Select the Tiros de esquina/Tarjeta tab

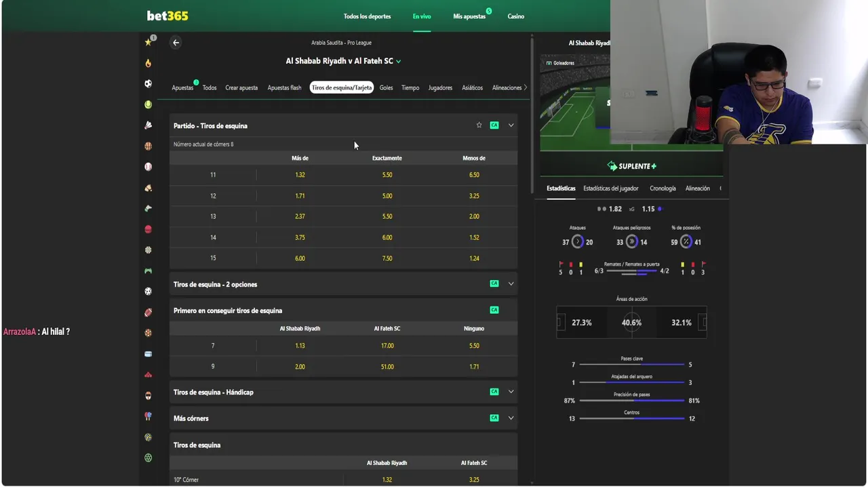click(342, 87)
